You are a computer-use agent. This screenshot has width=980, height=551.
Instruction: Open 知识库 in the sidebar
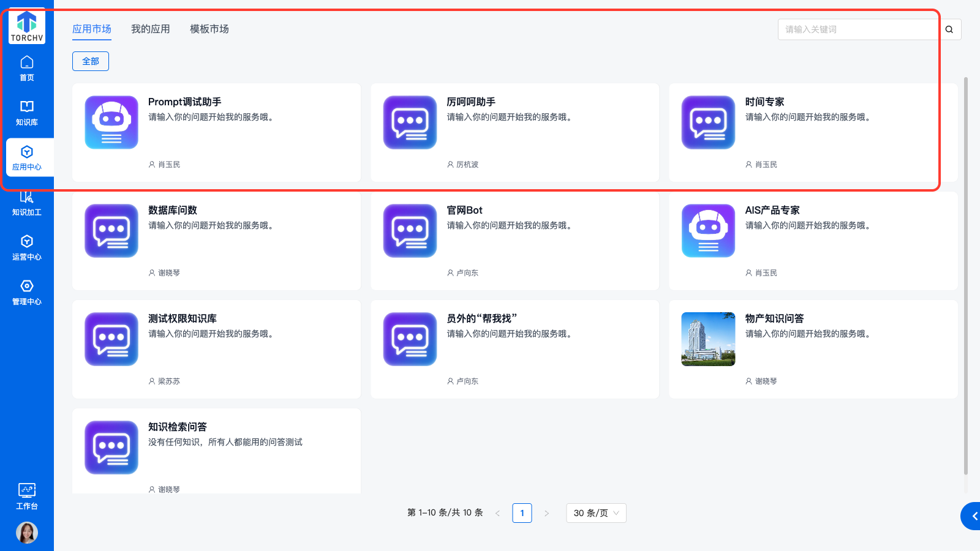27,113
